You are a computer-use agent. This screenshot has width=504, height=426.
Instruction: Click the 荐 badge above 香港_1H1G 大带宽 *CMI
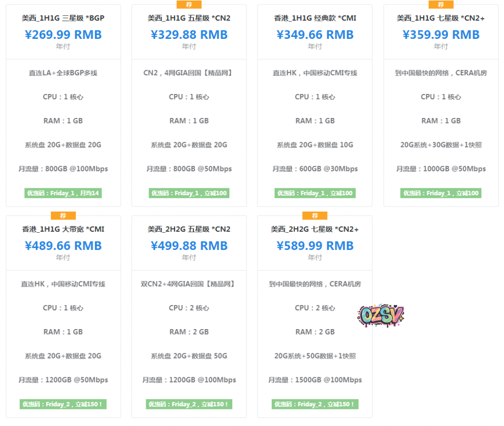63,215
